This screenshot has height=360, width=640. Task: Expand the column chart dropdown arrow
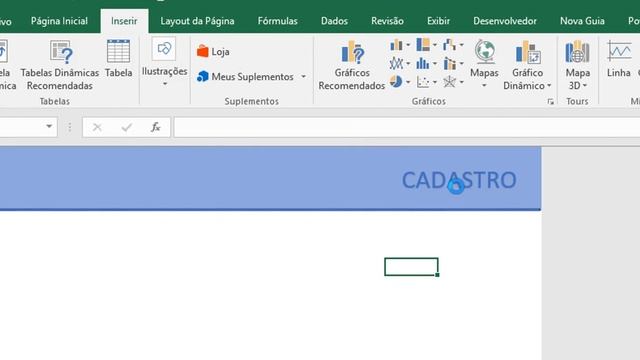[x=408, y=45]
